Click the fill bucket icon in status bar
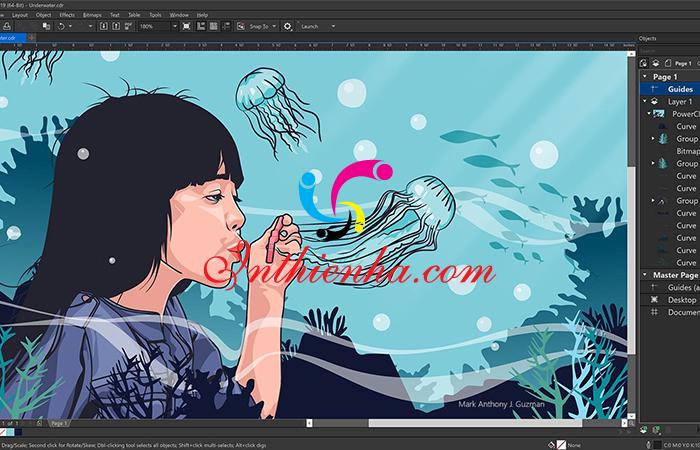 [551, 445]
